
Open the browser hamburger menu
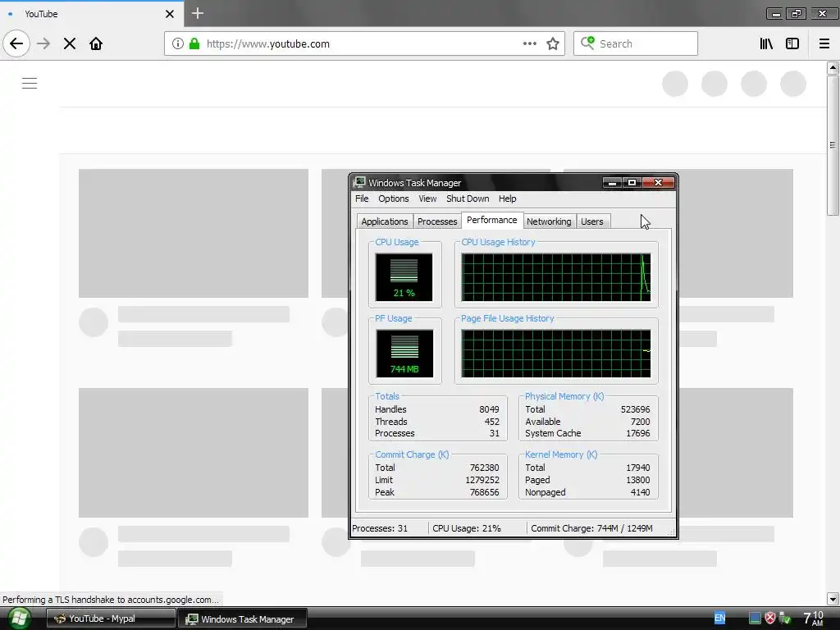[x=824, y=44]
